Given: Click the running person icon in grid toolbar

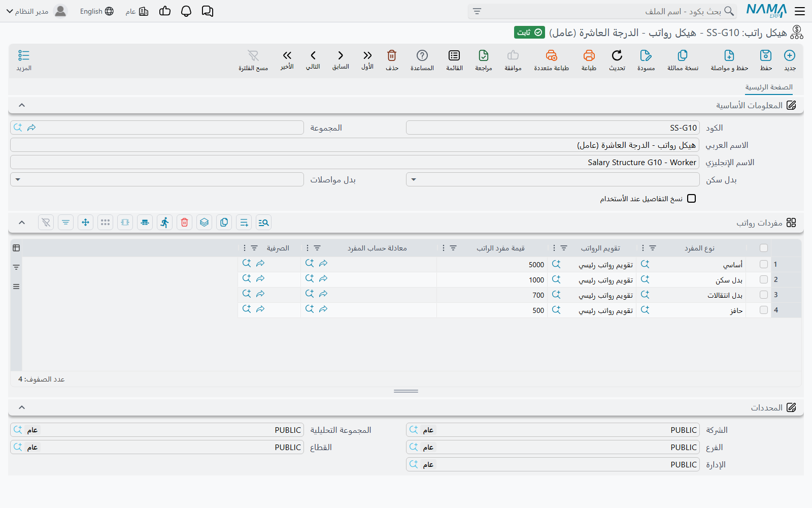Looking at the screenshot, I should (x=165, y=223).
